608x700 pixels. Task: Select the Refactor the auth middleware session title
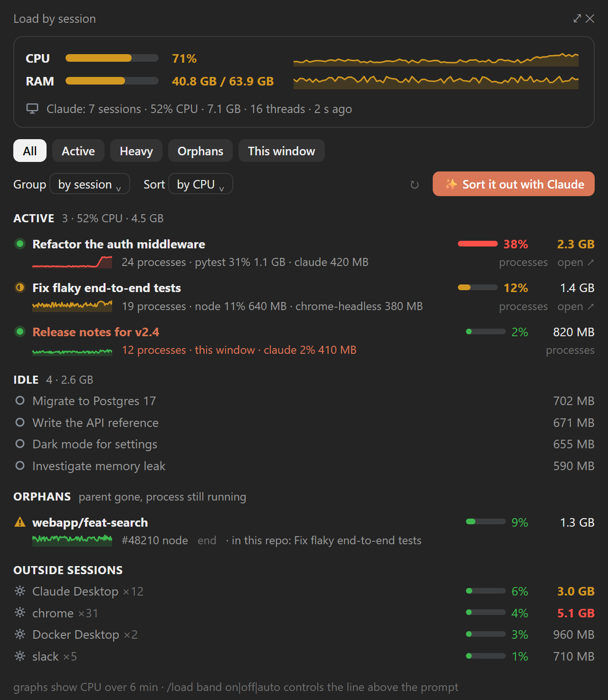tap(119, 244)
